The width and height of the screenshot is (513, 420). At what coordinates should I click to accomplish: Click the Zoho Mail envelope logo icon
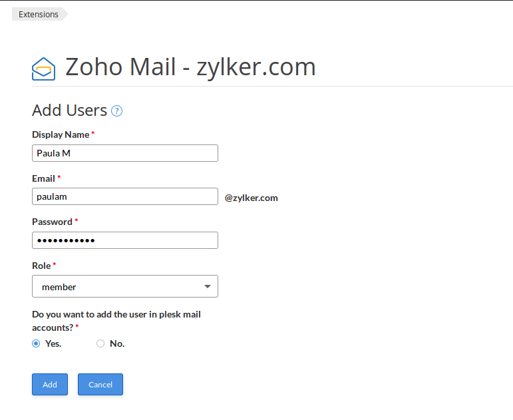coord(44,69)
